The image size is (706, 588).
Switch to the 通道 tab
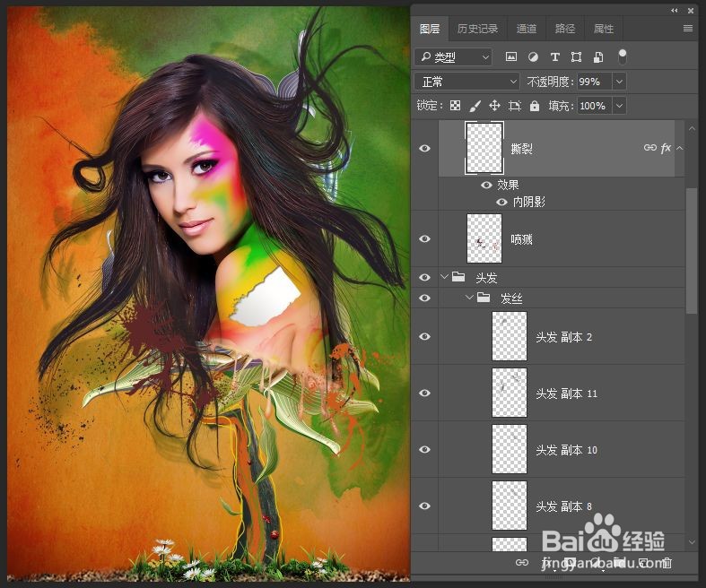pyautogui.click(x=527, y=29)
